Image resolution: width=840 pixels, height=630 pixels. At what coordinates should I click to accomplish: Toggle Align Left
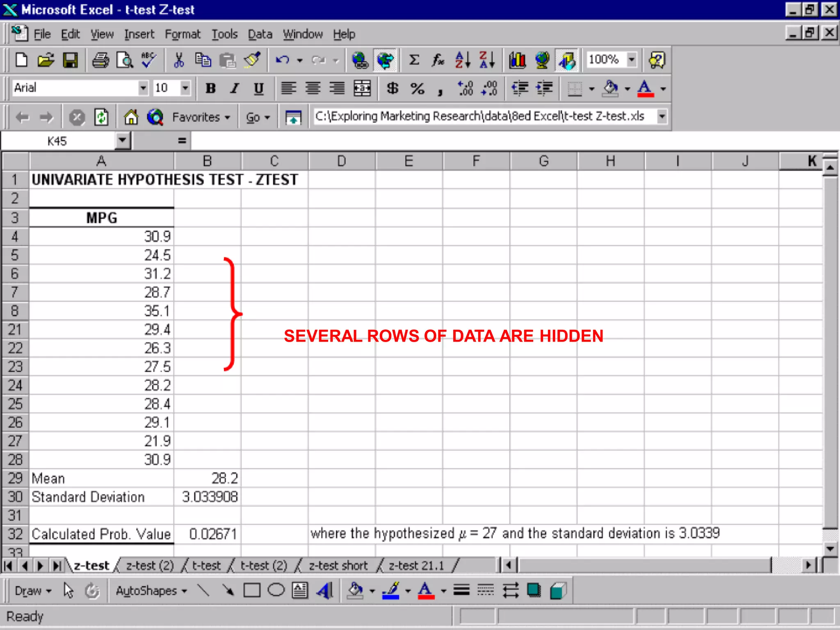[x=289, y=88]
